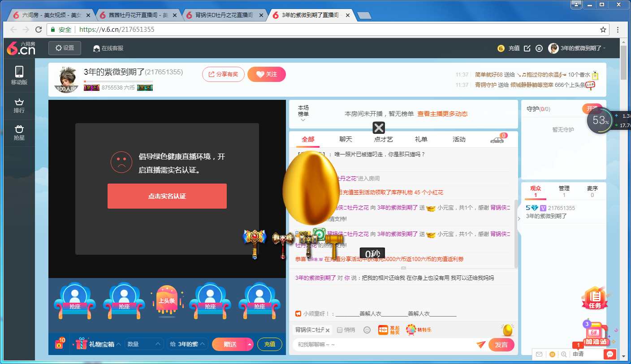The width and height of the screenshot is (631, 364).
Task: Click the golden egg icon beside chat input
Action: click(x=507, y=330)
